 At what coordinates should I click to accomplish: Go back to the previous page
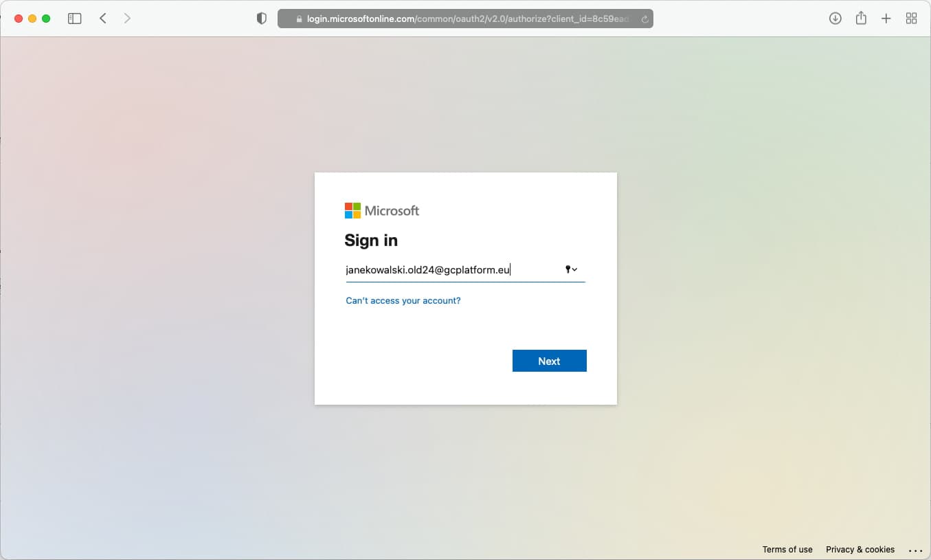pos(103,19)
